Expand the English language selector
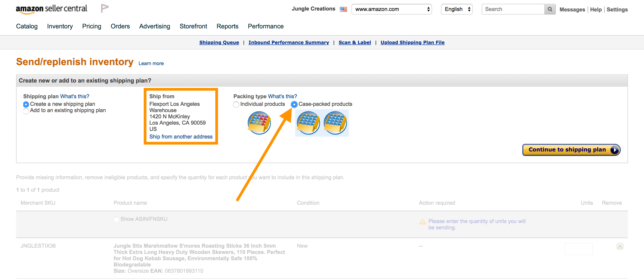644x279 pixels. (x=456, y=9)
